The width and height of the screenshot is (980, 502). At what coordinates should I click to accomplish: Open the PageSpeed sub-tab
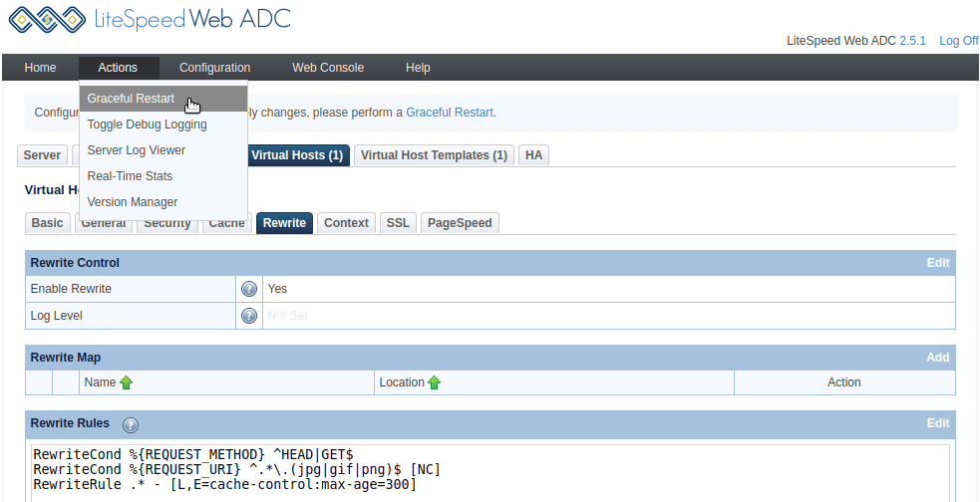[460, 223]
